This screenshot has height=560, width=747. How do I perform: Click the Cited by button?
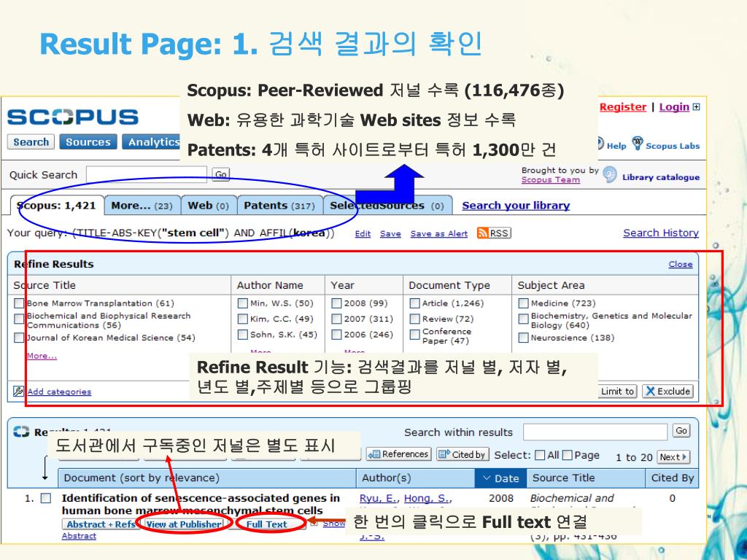pyautogui.click(x=461, y=454)
